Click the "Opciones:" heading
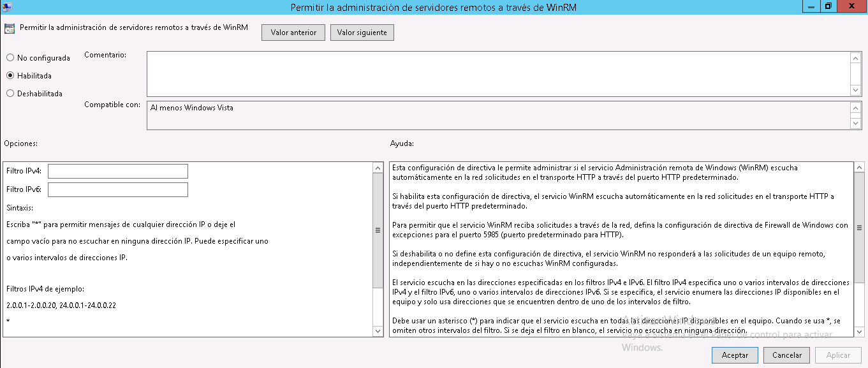868x368 pixels. tap(20, 144)
